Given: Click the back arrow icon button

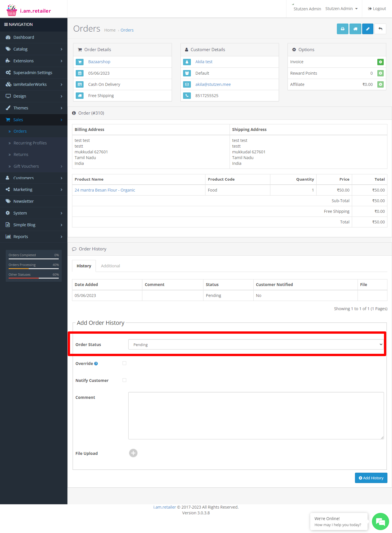Looking at the screenshot, I should click(380, 29).
